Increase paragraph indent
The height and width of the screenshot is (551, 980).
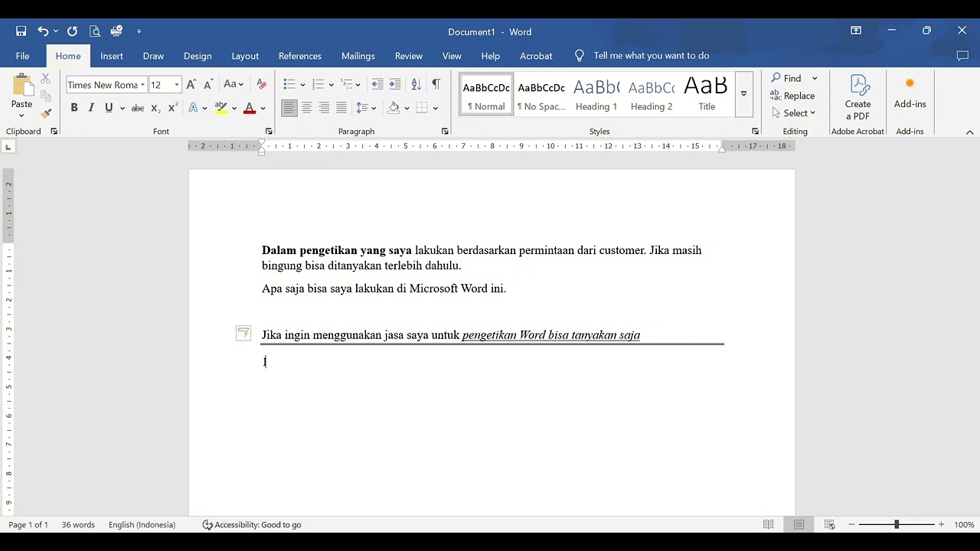pyautogui.click(x=395, y=85)
